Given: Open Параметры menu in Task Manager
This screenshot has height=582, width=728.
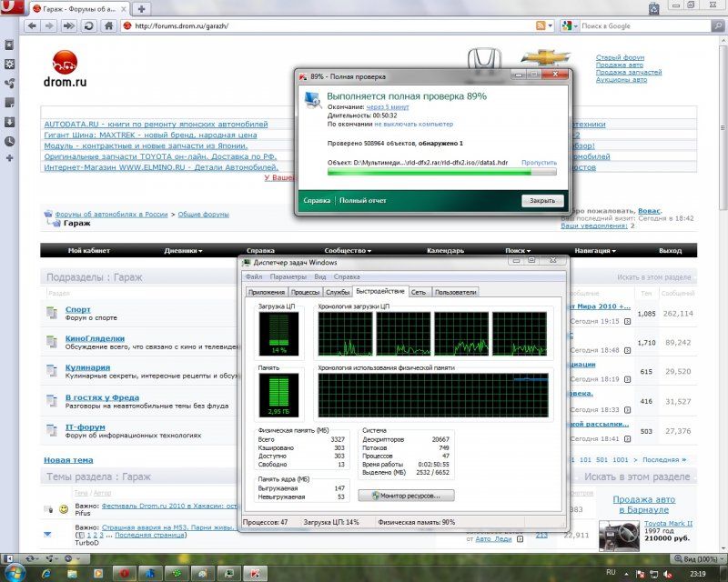Looking at the screenshot, I should 288,276.
